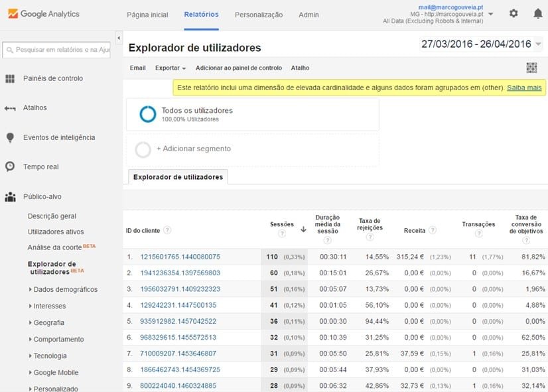
Task: Go to Admin tab
Action: (308, 15)
